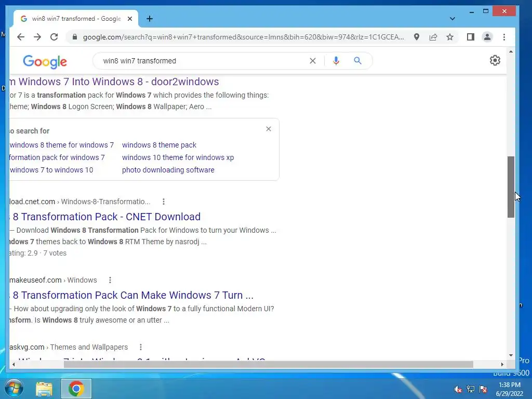The image size is (532, 399).
Task: Search windows 7 to windows 10
Action: pos(51,170)
